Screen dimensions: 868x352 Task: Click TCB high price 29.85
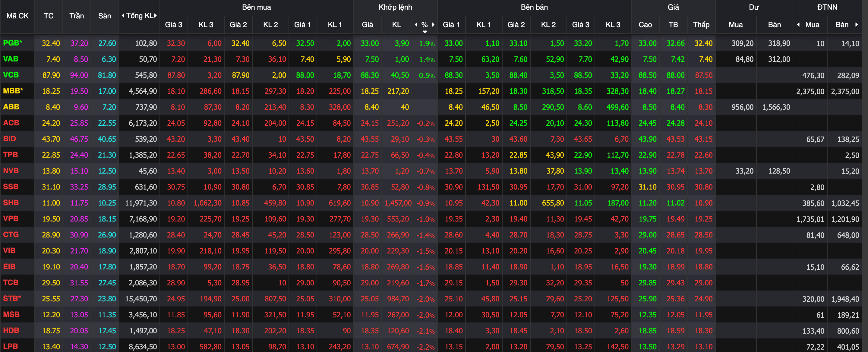click(647, 283)
